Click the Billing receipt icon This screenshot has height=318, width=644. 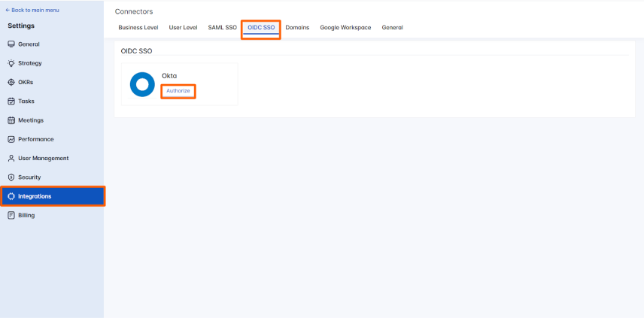[11, 216]
